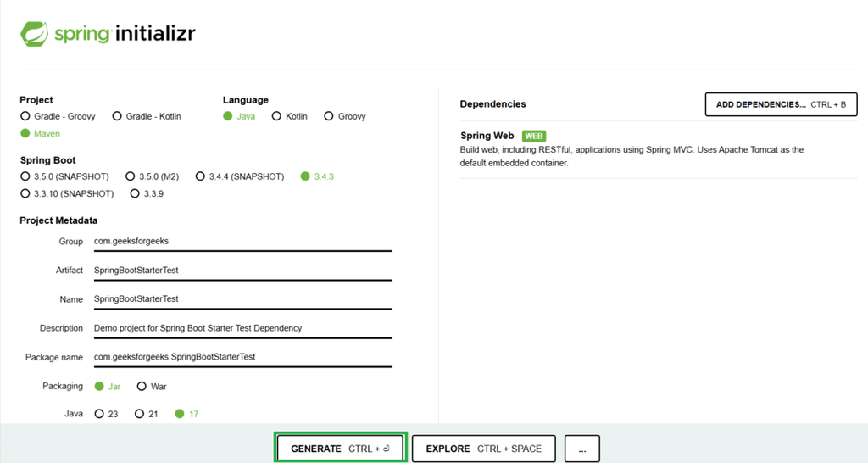Click the Spring Boot heading
Viewport: 868px width, 463px height.
48,160
